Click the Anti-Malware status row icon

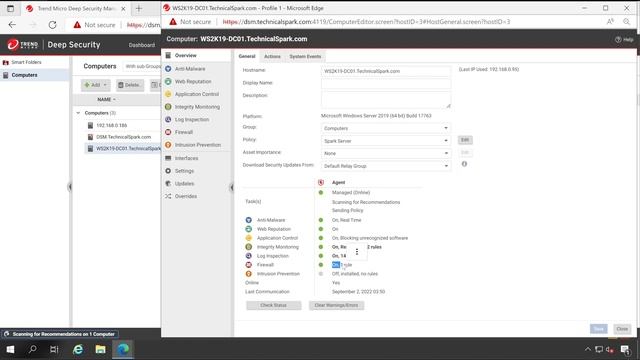pos(249,220)
